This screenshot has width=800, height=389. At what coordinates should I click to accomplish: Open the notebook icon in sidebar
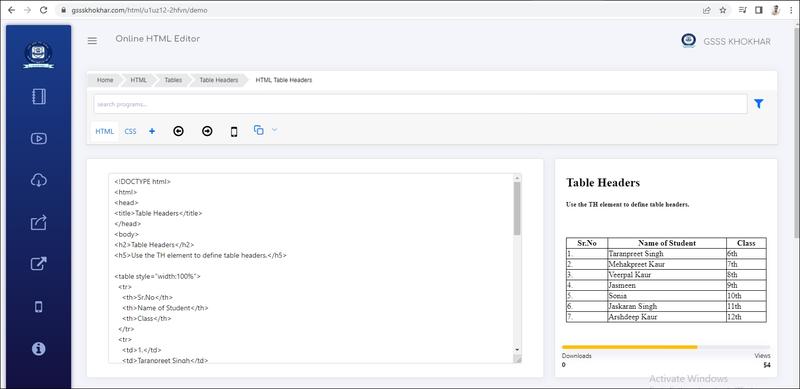click(x=39, y=96)
